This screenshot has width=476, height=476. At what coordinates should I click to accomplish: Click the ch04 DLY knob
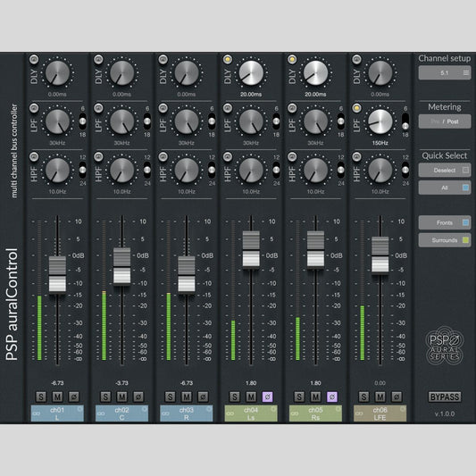point(251,73)
